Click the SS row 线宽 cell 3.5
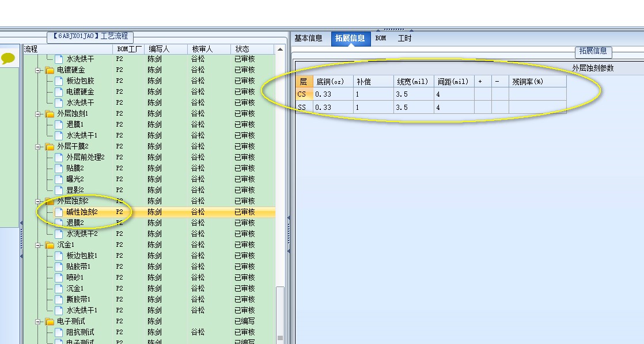The width and height of the screenshot is (644, 344). [x=414, y=107]
